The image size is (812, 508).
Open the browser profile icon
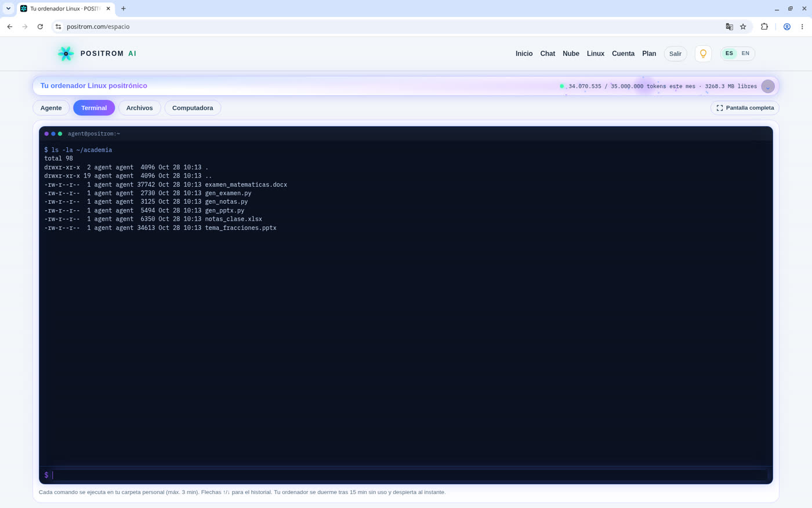(x=787, y=27)
